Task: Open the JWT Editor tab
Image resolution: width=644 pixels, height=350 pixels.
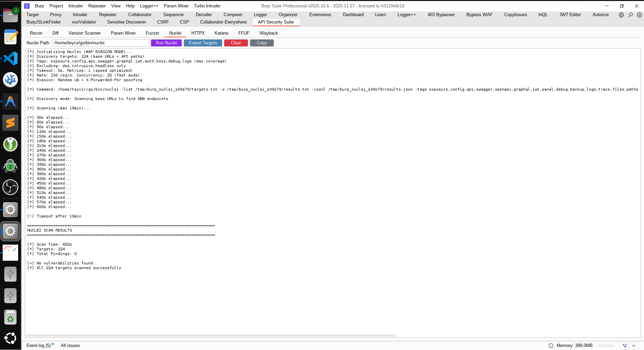Action: 570,14
